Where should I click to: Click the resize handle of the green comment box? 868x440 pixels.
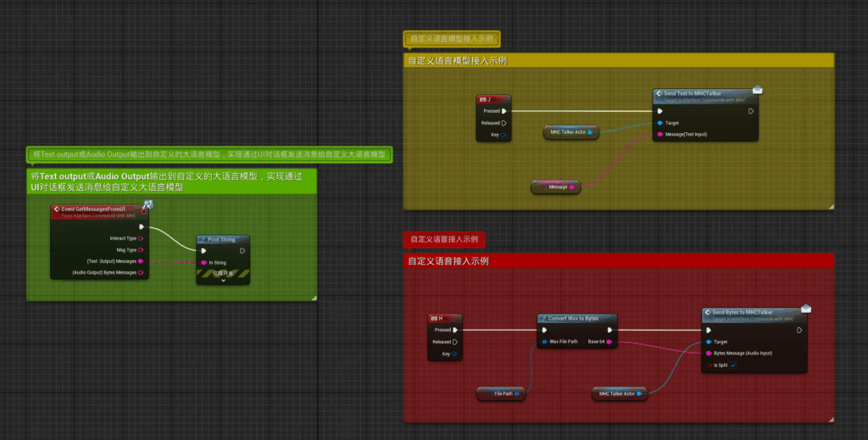pyautogui.click(x=314, y=298)
